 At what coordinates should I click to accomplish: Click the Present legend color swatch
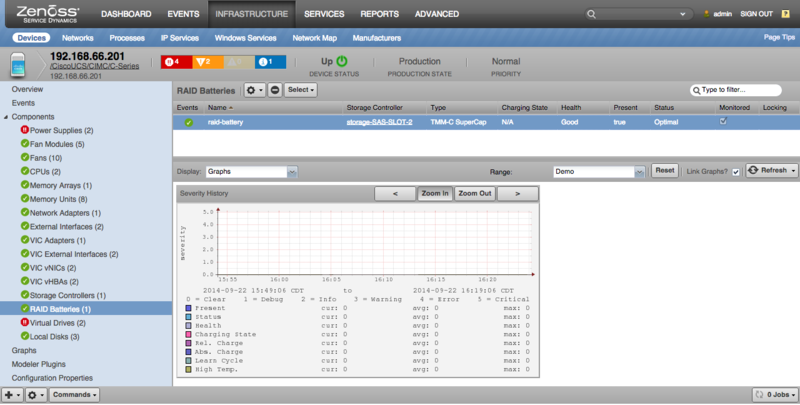(188, 308)
